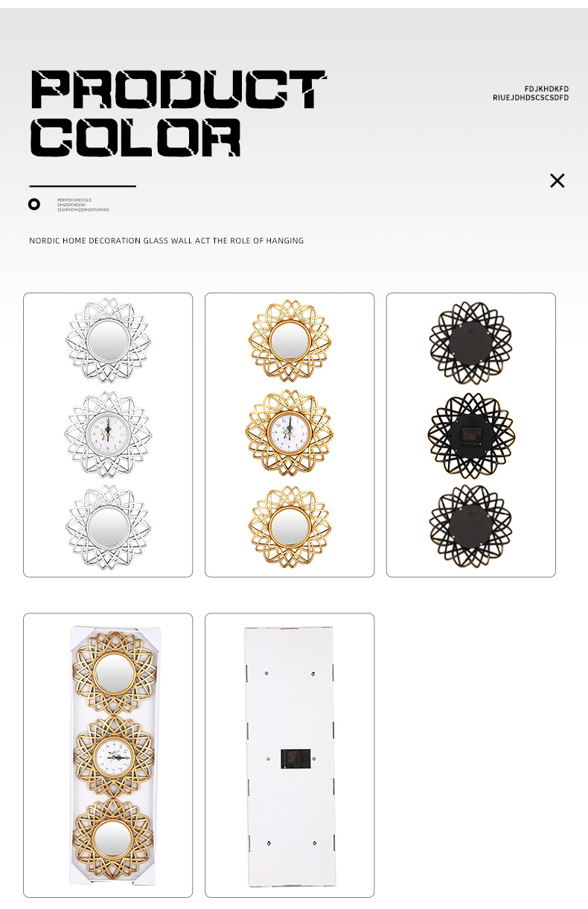The width and height of the screenshot is (588, 909).
Task: Click the clock in the packaged gold set
Action: click(x=114, y=756)
